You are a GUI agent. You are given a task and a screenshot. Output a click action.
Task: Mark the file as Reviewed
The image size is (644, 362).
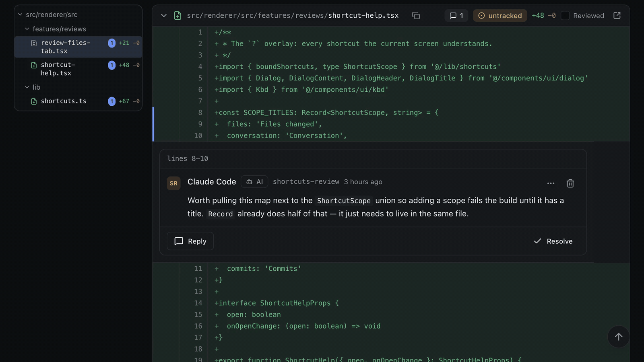pyautogui.click(x=565, y=16)
